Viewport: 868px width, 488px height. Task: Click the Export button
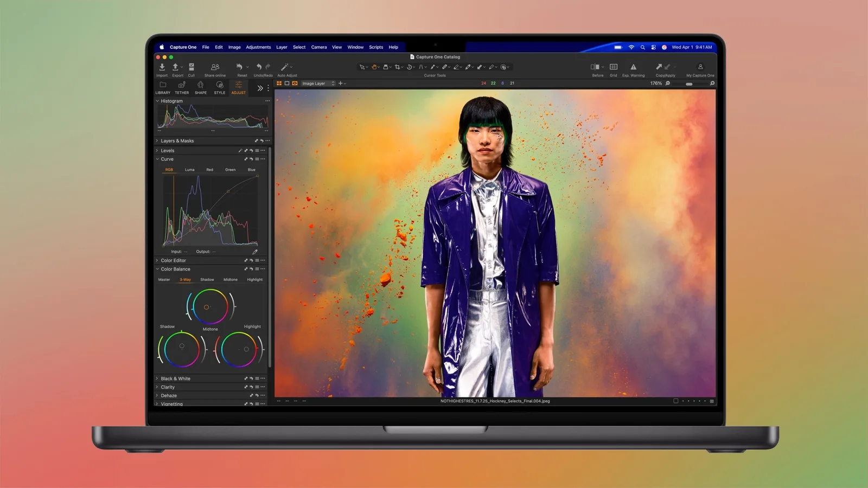coord(175,67)
